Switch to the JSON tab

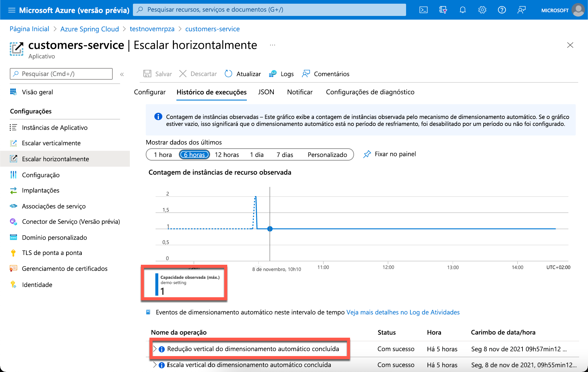(x=266, y=92)
